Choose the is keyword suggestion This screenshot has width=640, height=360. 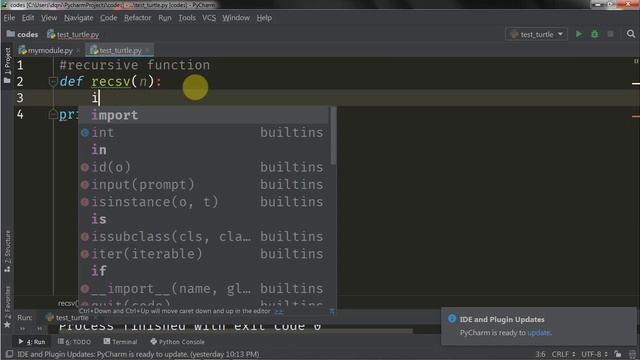[203, 219]
